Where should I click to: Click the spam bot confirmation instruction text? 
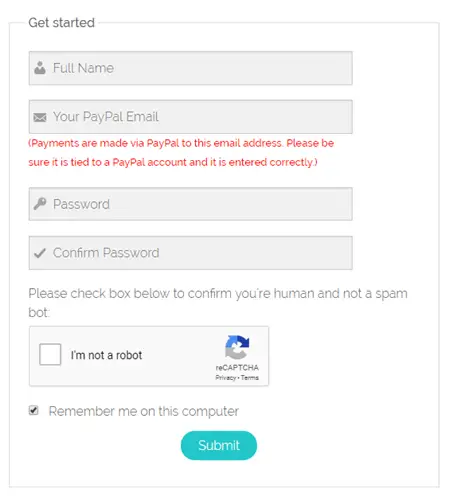click(218, 303)
